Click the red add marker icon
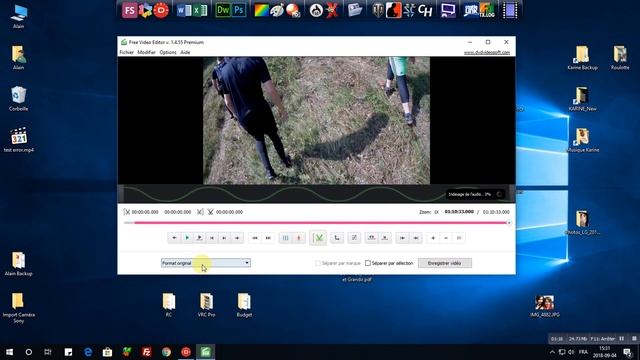The height and width of the screenshot is (360, 640). pos(299,238)
